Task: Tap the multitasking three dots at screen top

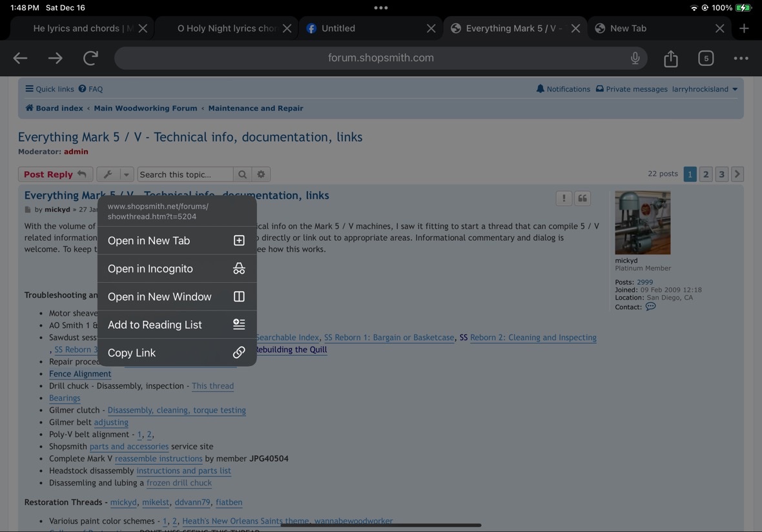Action: coord(381,8)
